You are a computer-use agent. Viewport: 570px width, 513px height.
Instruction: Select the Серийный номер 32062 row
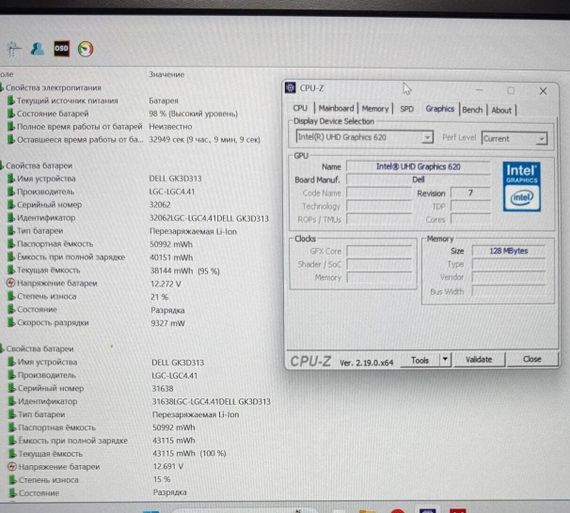pyautogui.click(x=89, y=204)
